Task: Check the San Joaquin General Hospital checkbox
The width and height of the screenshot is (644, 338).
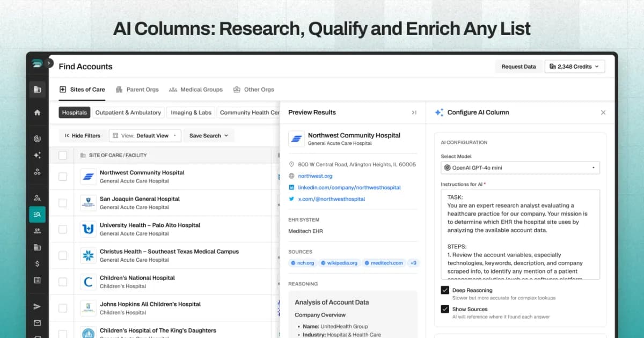Action: point(63,203)
